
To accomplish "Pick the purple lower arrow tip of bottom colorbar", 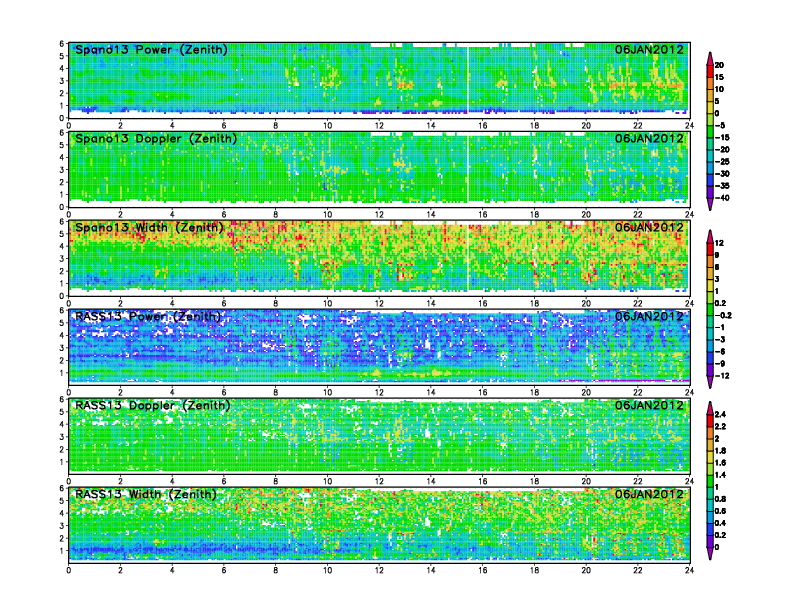I will [710, 553].
